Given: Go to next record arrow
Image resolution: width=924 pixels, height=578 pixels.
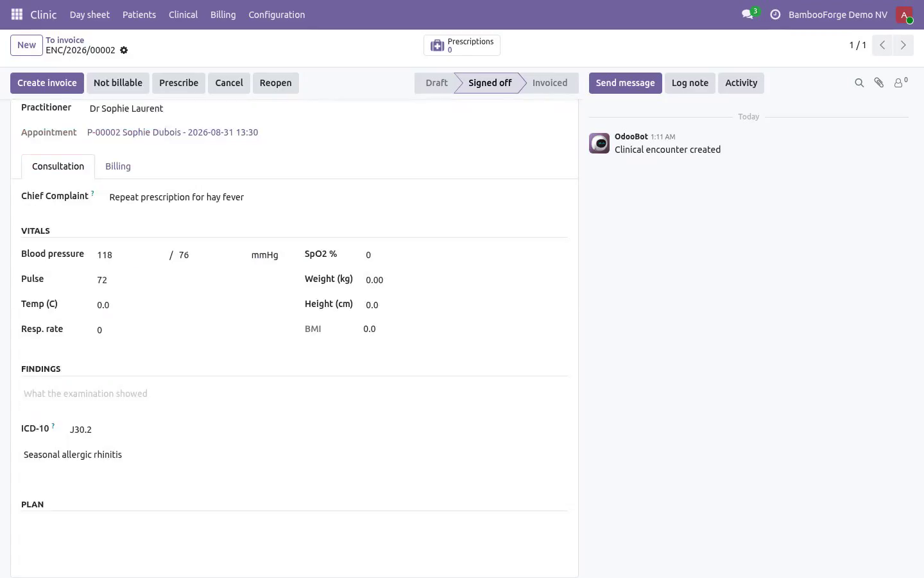Looking at the screenshot, I should [x=903, y=45].
